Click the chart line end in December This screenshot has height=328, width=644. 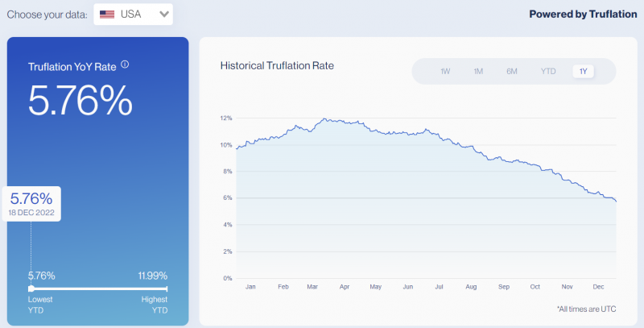616,201
